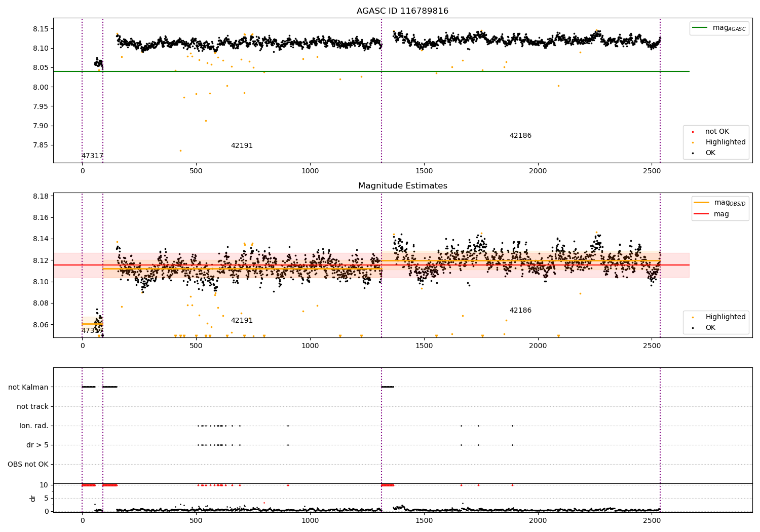Click "OK" legend label below Highlighted, top plot

(710, 153)
